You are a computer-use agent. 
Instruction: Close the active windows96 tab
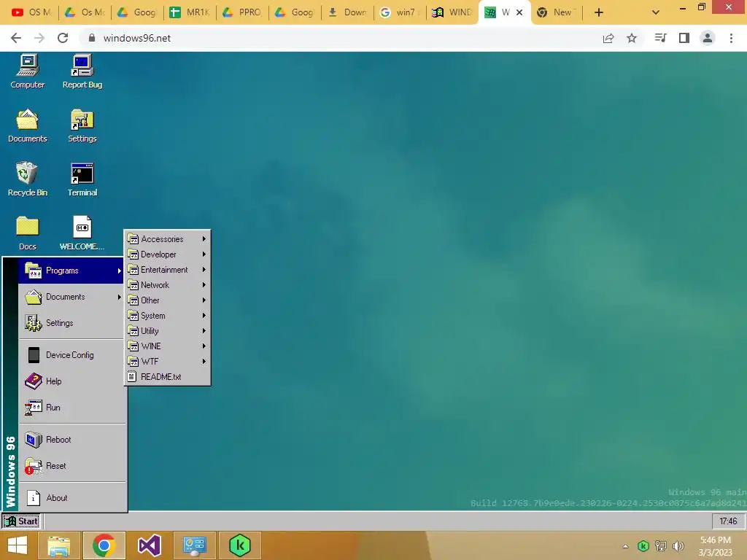tap(519, 12)
